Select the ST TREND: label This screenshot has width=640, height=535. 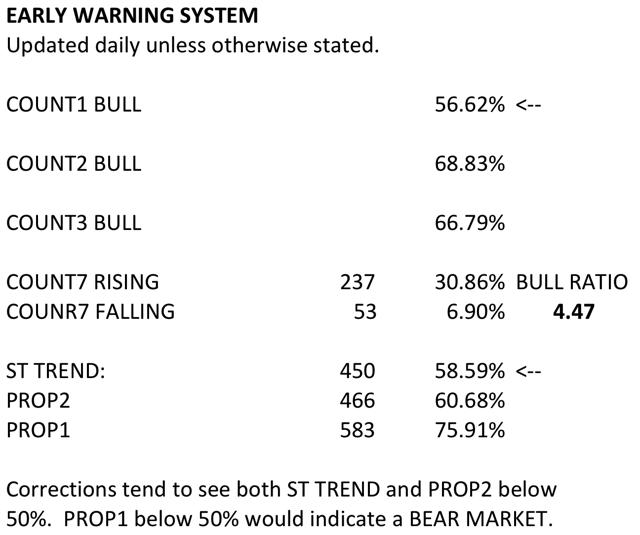click(x=56, y=371)
